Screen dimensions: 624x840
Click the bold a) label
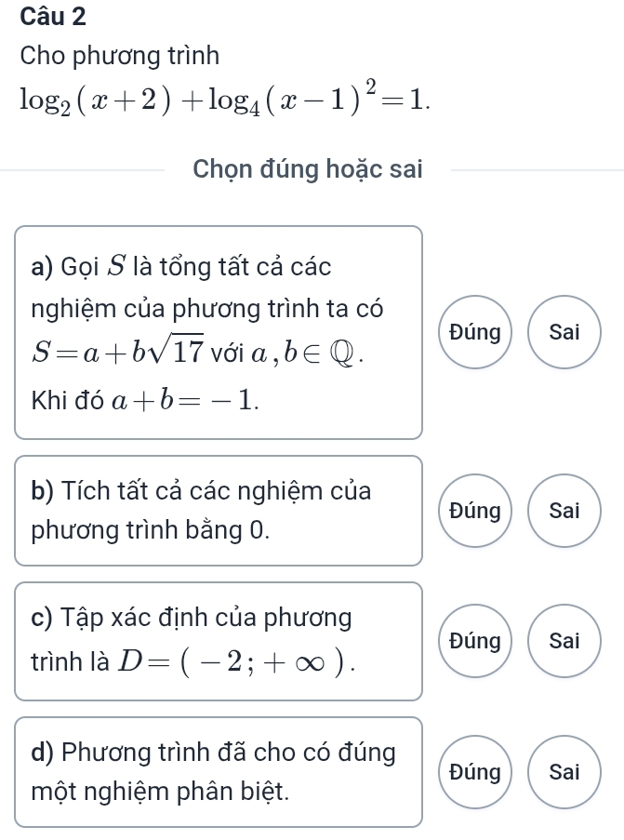click(43, 267)
